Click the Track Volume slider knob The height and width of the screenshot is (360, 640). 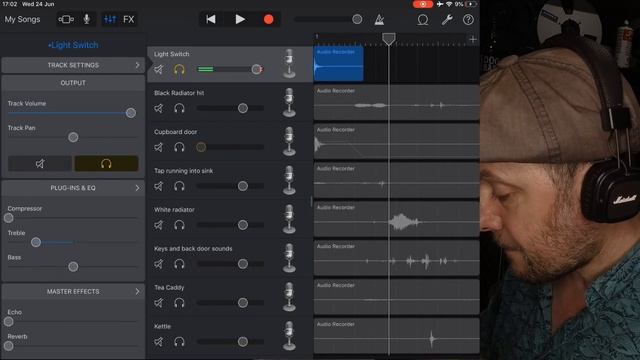[x=131, y=113]
